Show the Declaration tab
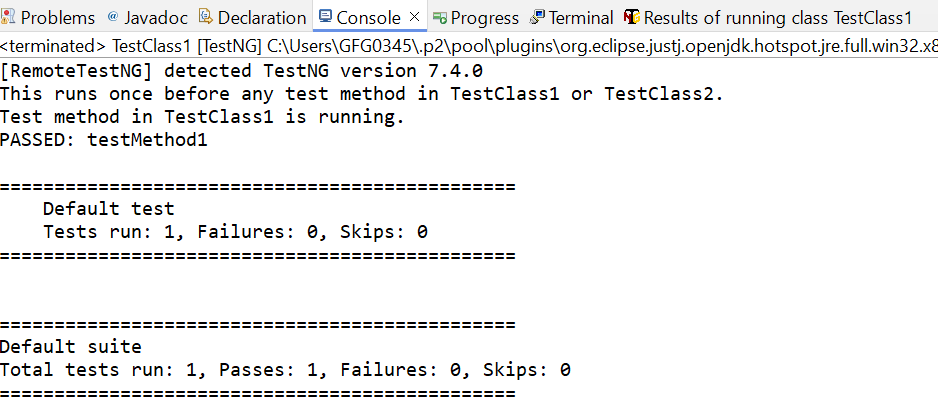Viewport: 938px width, 401px height. pyautogui.click(x=253, y=18)
